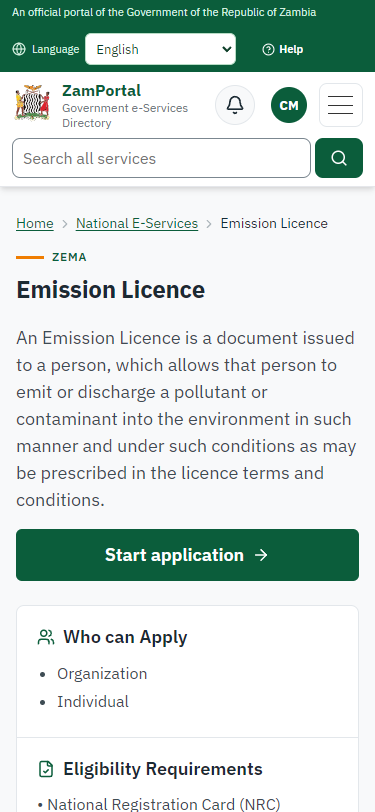Screen dimensions: 375x812
Task: Click the Help question mark icon
Action: 268,49
